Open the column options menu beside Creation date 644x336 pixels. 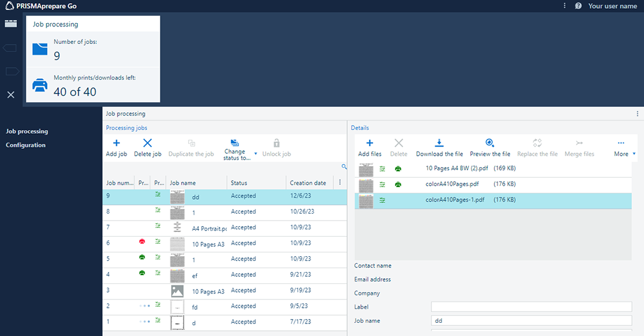[x=340, y=183]
